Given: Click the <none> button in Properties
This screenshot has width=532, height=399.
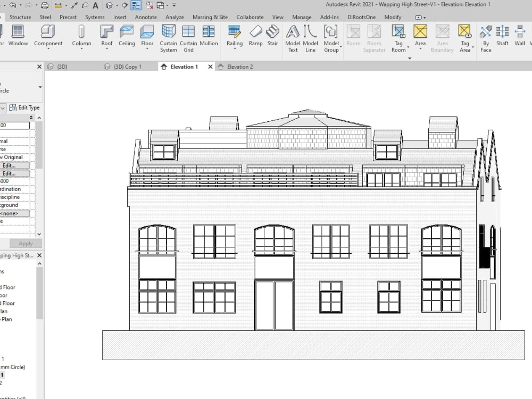Looking at the screenshot, I should (x=14, y=213).
